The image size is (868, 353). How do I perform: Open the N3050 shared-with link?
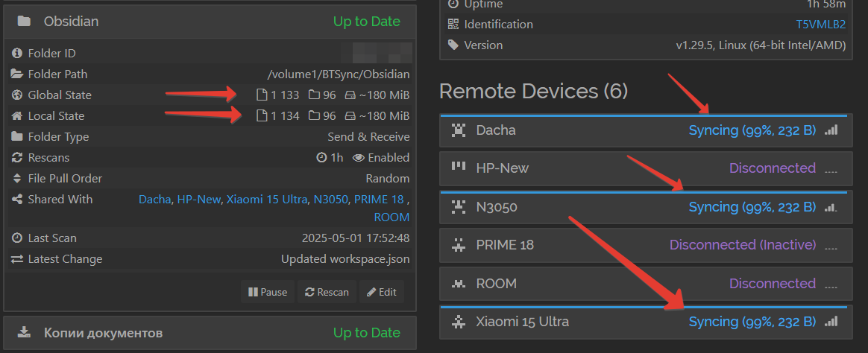(331, 200)
